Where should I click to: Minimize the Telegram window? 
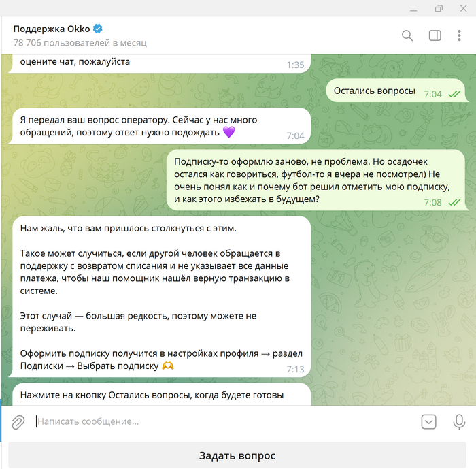(413, 10)
